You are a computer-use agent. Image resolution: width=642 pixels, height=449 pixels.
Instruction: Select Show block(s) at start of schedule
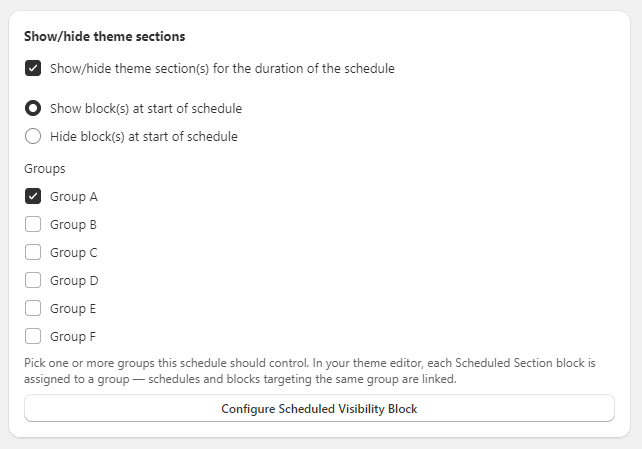click(x=33, y=108)
